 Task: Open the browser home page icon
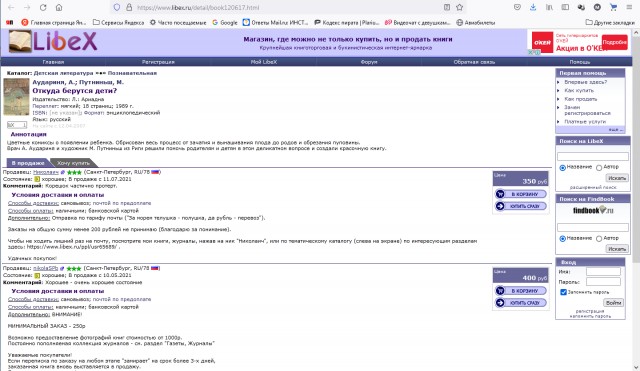point(59,7)
